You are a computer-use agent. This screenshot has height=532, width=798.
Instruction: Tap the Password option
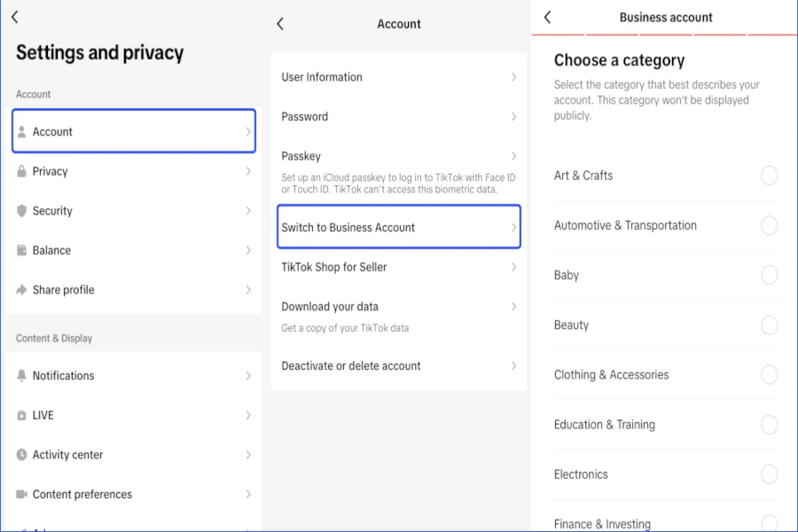(x=399, y=116)
